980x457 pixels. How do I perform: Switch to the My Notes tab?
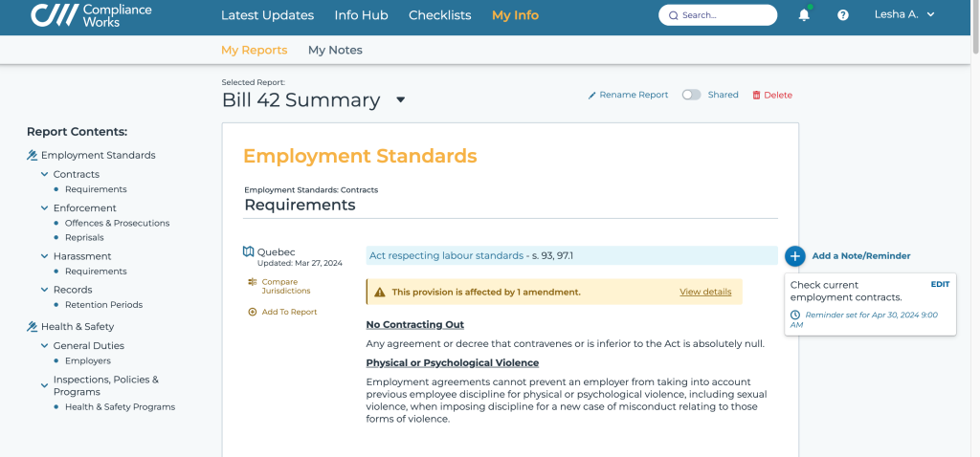[335, 50]
